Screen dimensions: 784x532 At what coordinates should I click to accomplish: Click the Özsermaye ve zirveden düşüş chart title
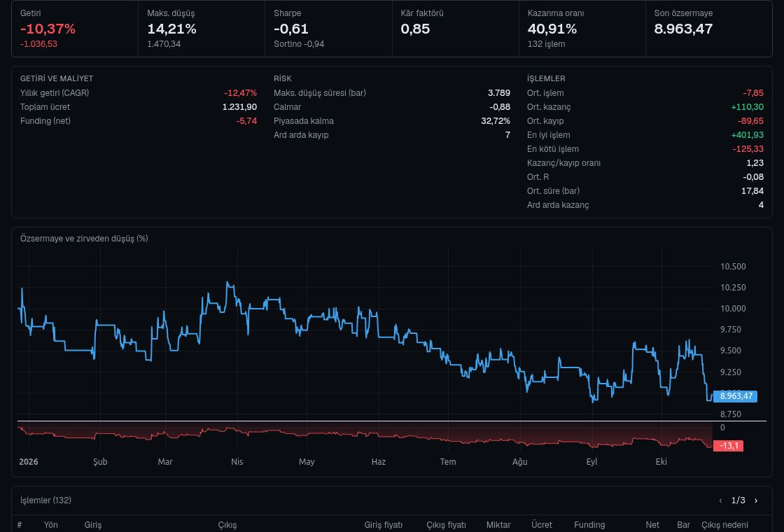click(84, 239)
